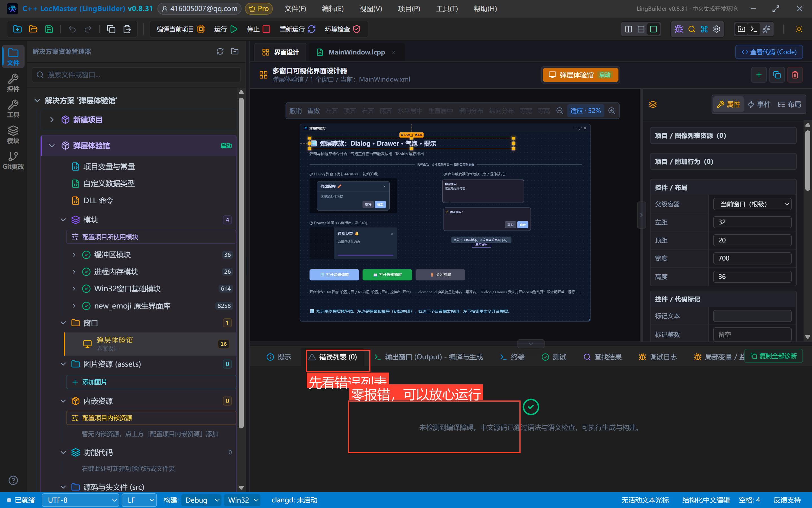The height and width of the screenshot is (508, 812).
Task: Click the save icon in toolbar
Action: point(49,29)
